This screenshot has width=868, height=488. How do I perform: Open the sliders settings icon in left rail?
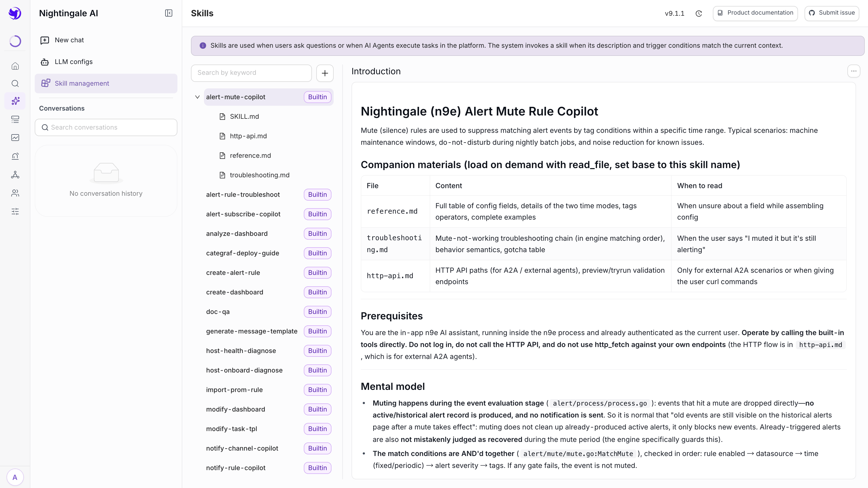15,211
